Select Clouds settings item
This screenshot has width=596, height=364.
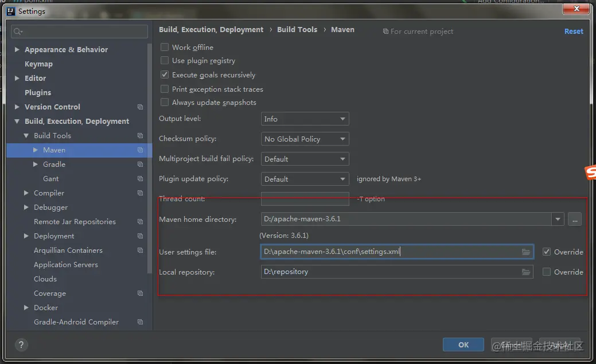point(45,279)
